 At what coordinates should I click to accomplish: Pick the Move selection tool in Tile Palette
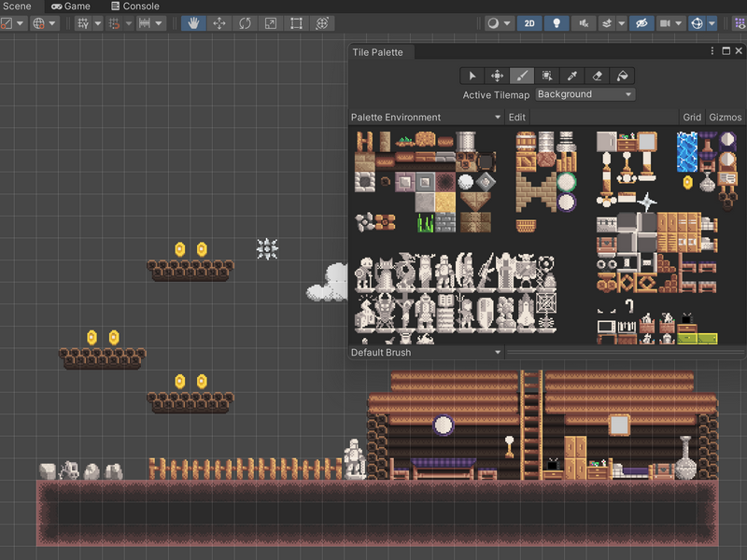(x=497, y=76)
